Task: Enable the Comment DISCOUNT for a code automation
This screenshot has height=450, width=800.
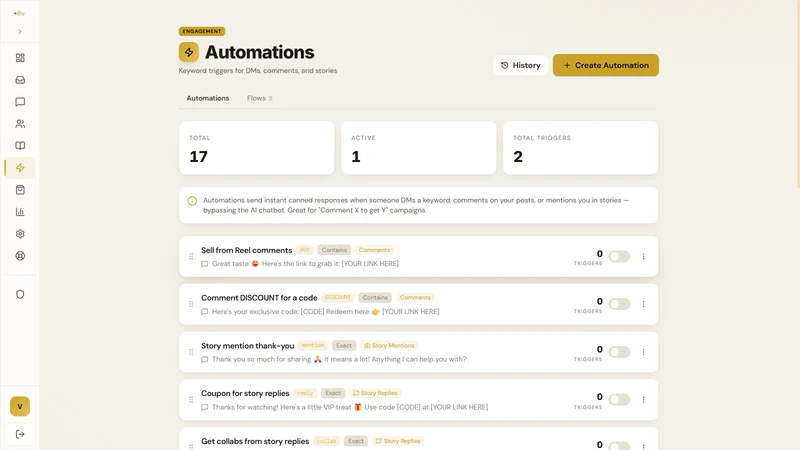Action: pos(619,304)
